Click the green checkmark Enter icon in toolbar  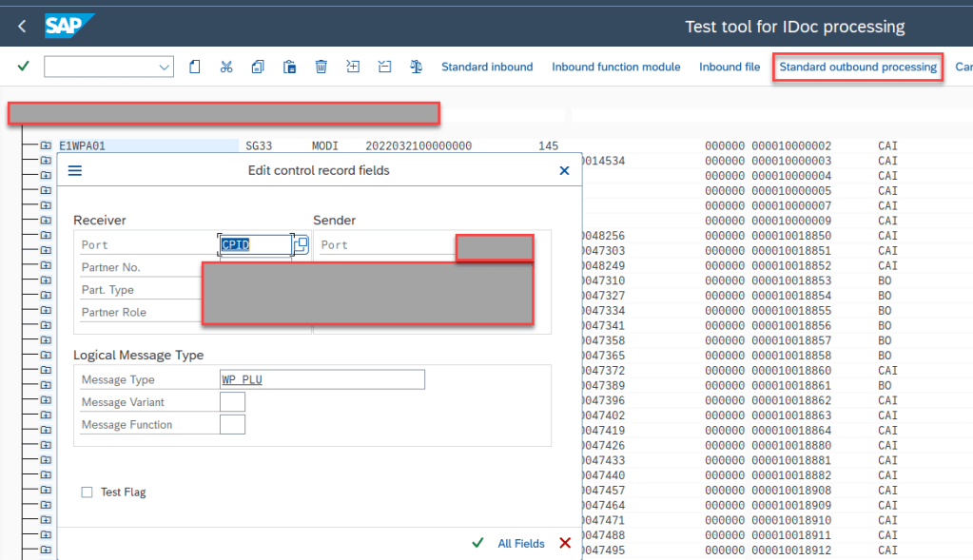pos(23,67)
